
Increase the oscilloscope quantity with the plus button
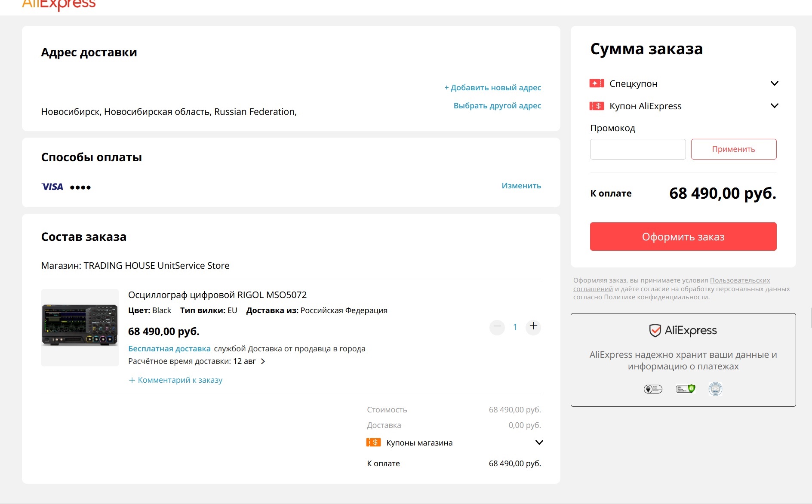(x=533, y=326)
